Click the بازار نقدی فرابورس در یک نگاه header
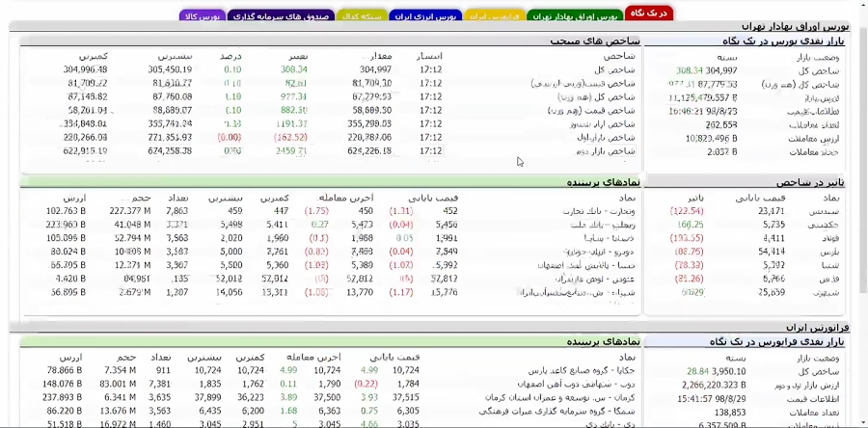Screen dimensions: 868x428 pyautogui.click(x=776, y=342)
